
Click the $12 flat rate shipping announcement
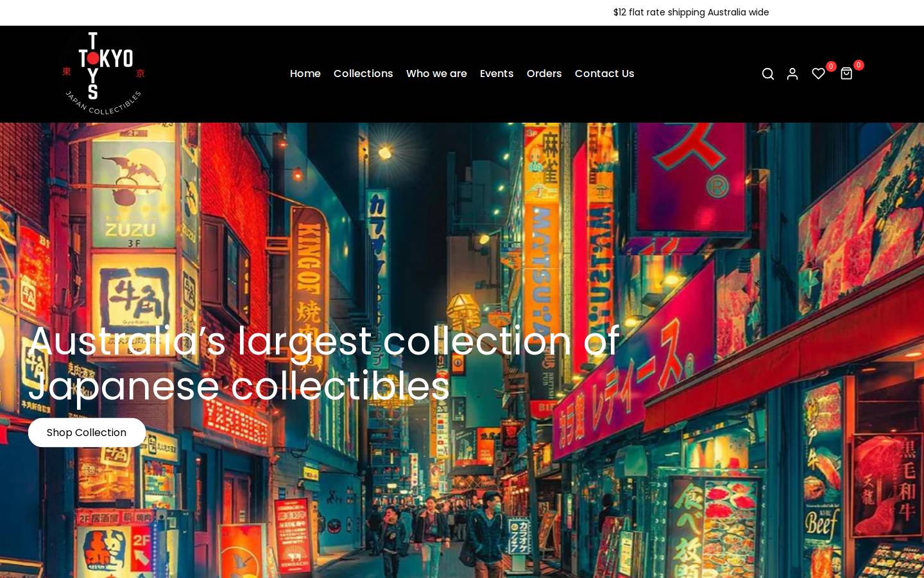coord(691,12)
